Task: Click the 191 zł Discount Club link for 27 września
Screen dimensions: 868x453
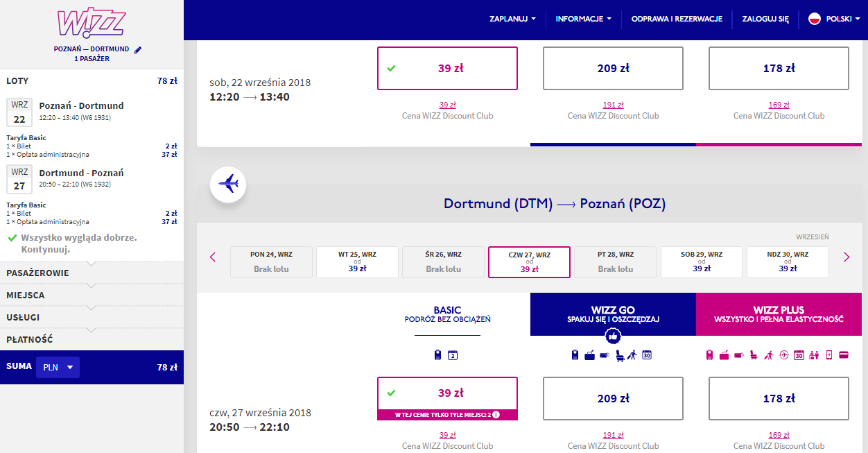Action: click(x=613, y=436)
